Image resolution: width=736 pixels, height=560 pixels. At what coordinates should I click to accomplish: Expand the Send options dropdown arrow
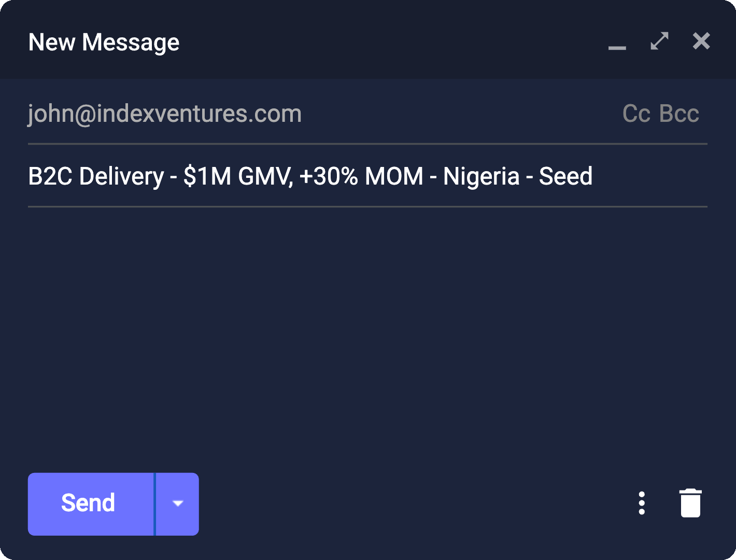[x=178, y=503]
